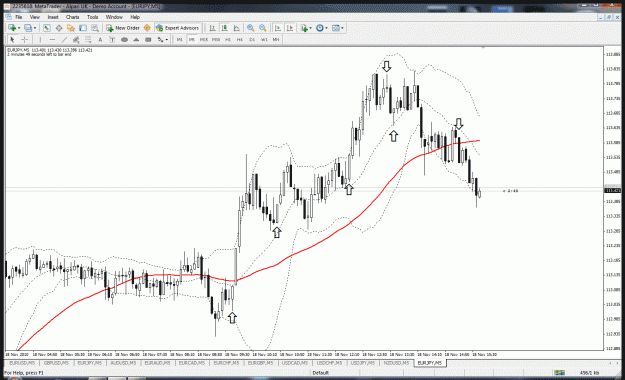Open the Help menu
This screenshot has width=625, height=380.
pos(135,17)
